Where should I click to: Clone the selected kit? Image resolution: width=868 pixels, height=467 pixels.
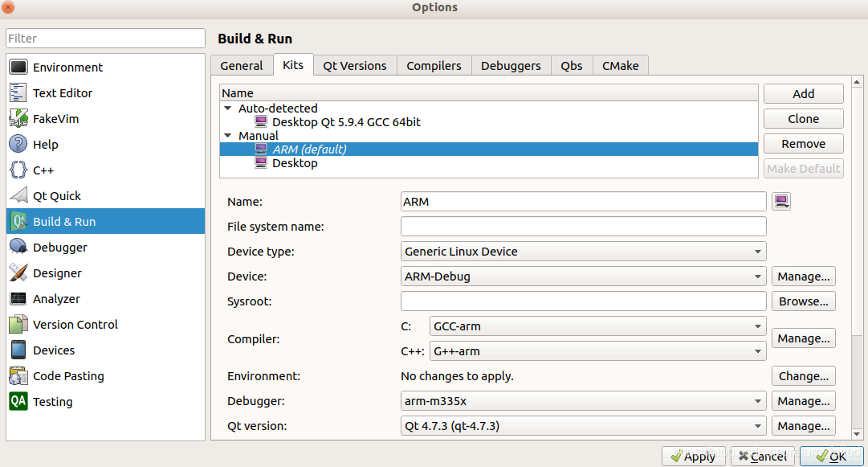pos(803,118)
